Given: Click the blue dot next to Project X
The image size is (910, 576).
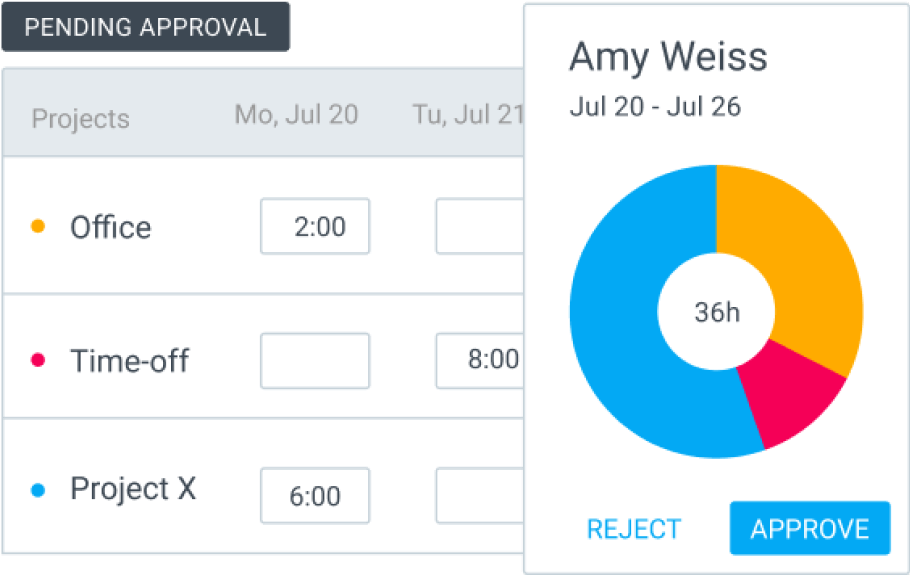Looking at the screenshot, I should pos(40,488).
